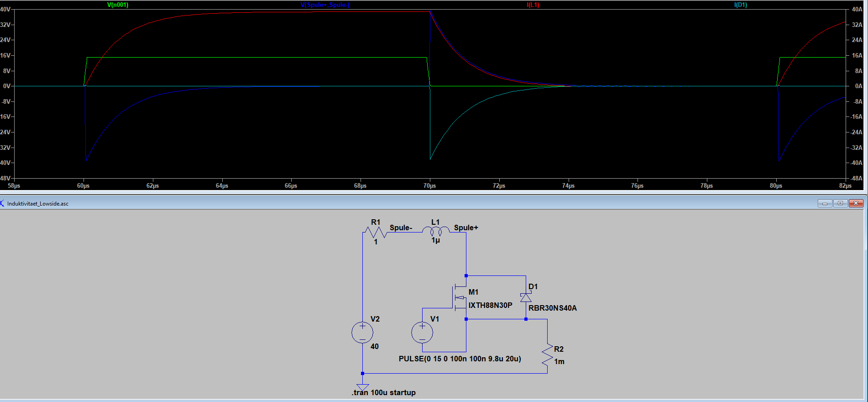Select the V2 voltage source symbol
This screenshot has width=868, height=402.
click(x=362, y=333)
